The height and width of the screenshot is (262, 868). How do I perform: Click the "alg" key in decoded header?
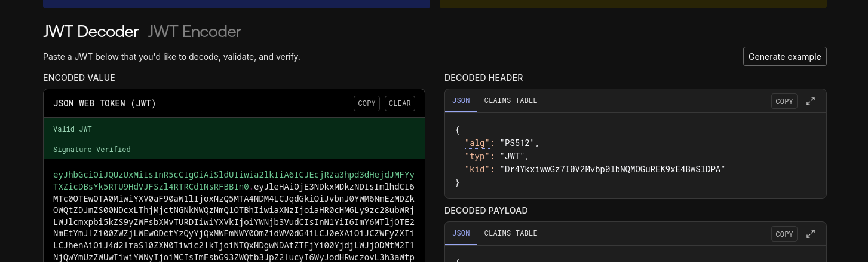point(477,143)
